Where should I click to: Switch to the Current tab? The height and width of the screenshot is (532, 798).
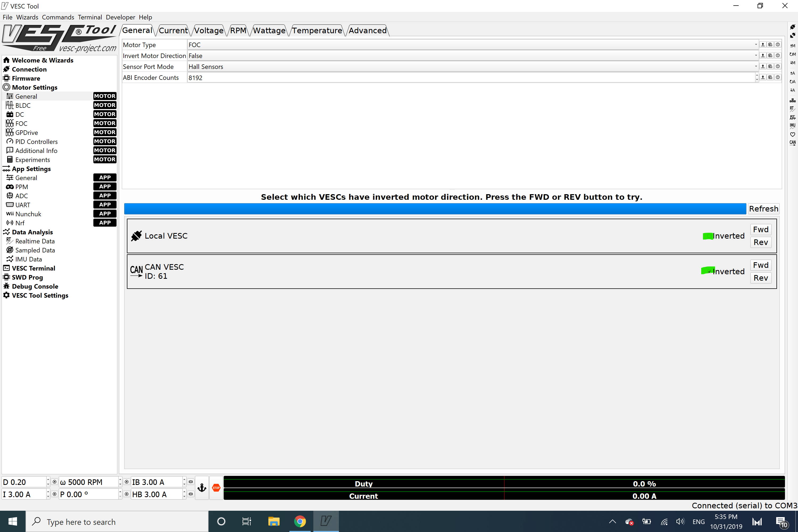pos(173,31)
